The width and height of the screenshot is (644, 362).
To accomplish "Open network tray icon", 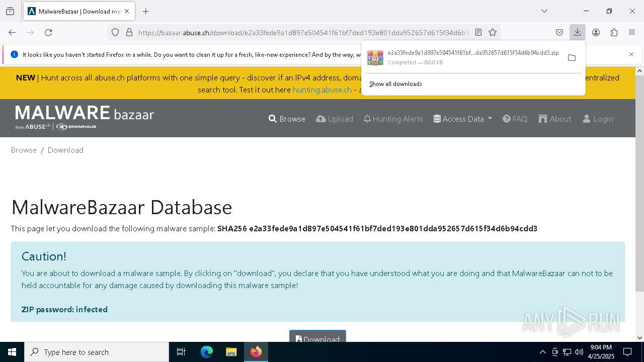I will 567,352.
